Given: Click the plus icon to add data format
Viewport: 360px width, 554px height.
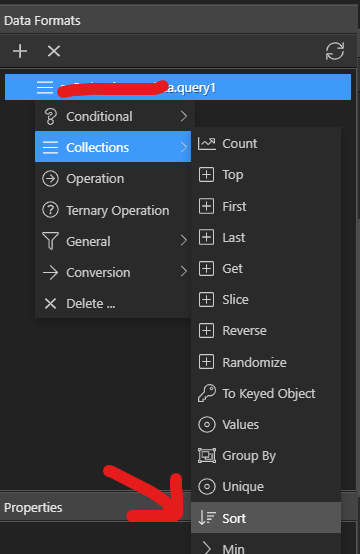Looking at the screenshot, I should 20,51.
